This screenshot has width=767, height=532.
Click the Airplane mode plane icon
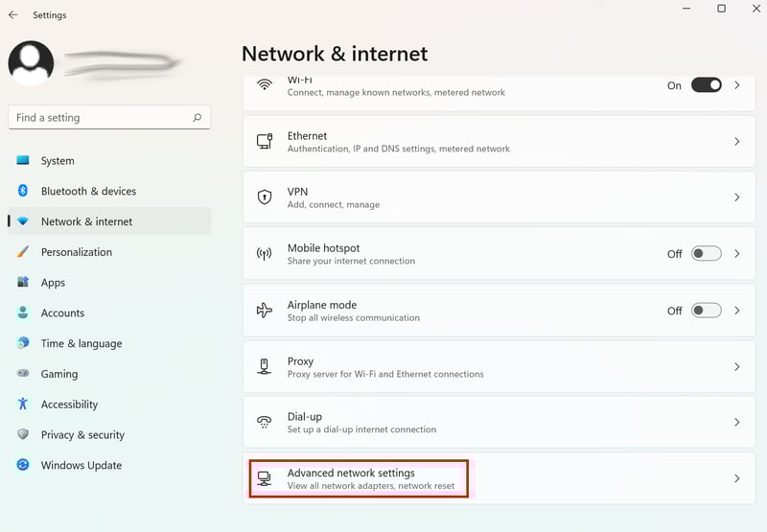point(265,310)
